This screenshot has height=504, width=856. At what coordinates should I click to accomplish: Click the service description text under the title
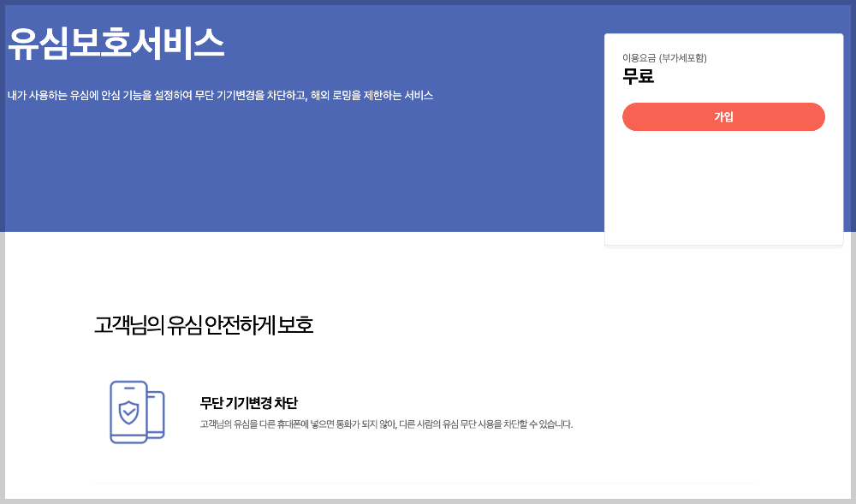(221, 96)
